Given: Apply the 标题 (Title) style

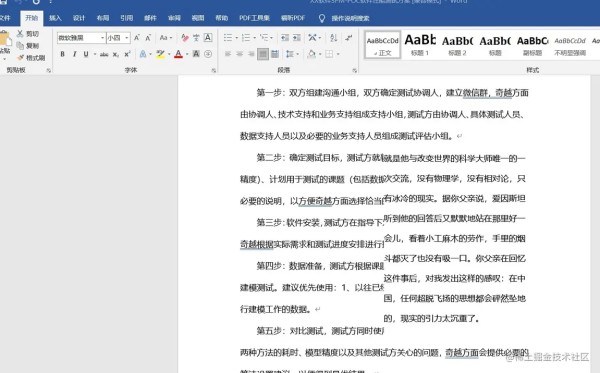Looking at the screenshot, I should coord(495,45).
